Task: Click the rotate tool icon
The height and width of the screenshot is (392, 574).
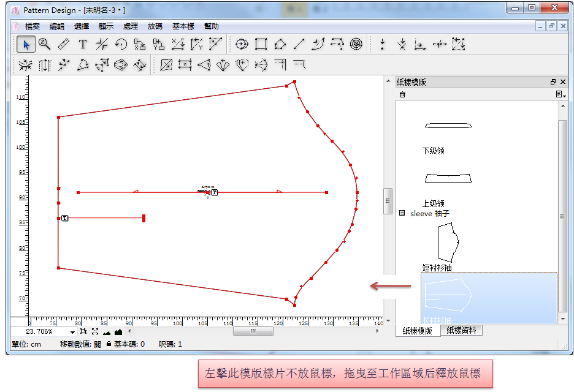Action: click(121, 44)
